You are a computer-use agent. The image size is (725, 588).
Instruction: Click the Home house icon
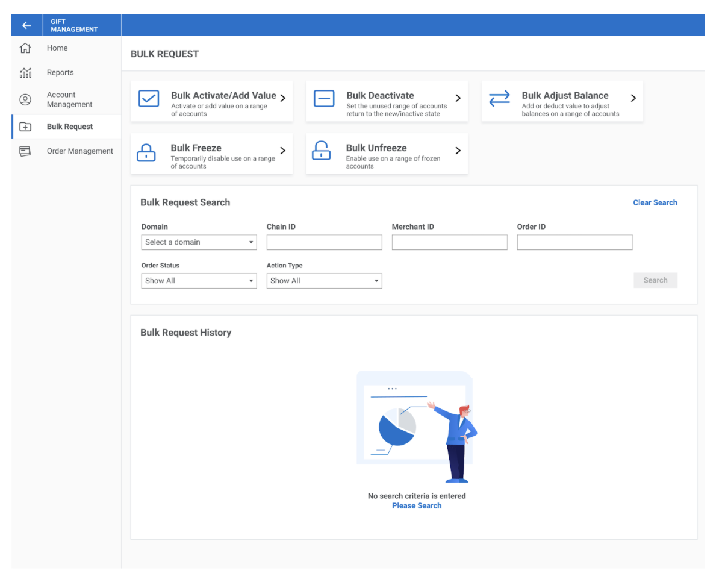click(x=25, y=48)
